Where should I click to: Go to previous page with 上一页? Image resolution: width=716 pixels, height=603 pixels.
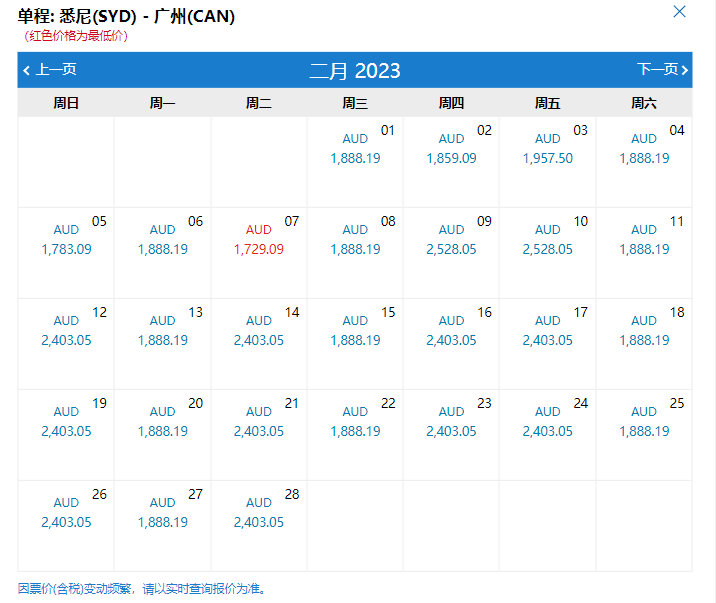50,70
